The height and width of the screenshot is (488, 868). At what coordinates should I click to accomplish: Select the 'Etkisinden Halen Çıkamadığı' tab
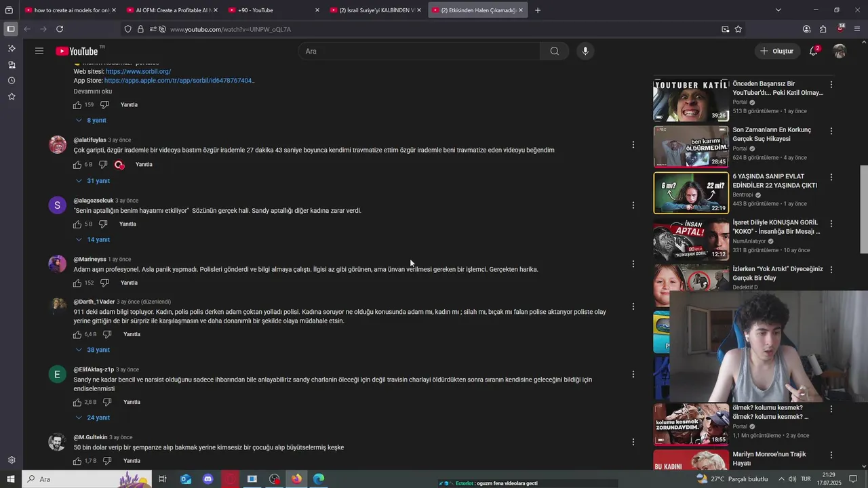477,10
